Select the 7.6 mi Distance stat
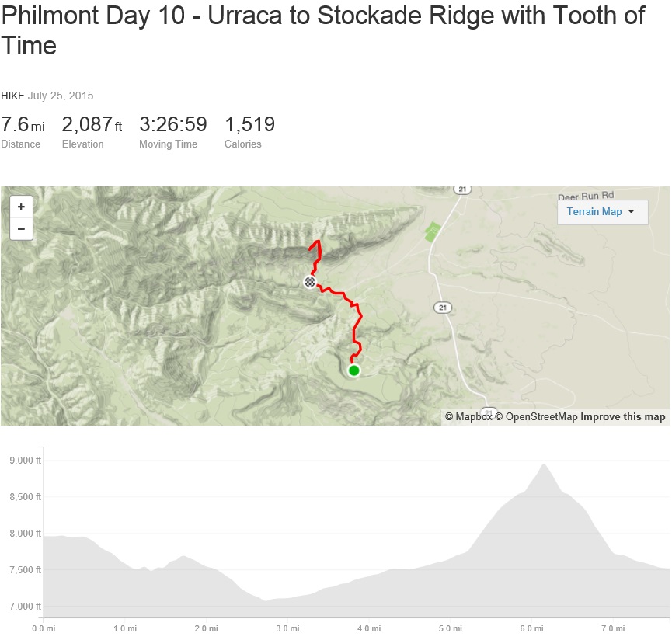This screenshot has width=672, height=640. click(23, 125)
